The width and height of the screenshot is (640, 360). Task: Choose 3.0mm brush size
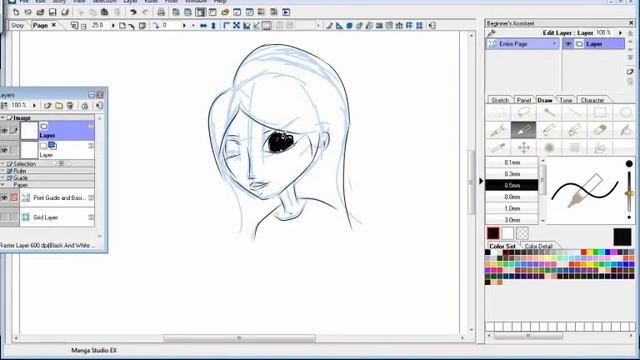[x=512, y=220]
